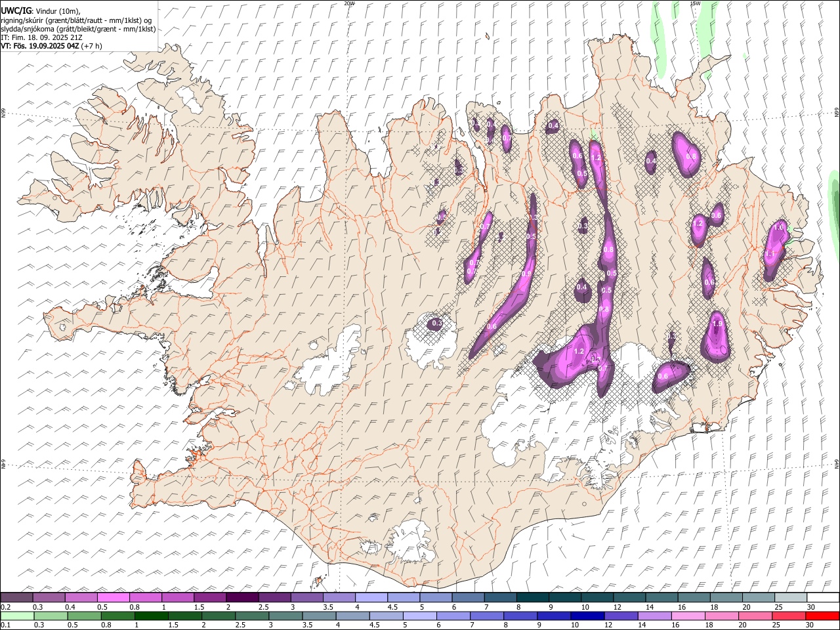Screen dimensions: 840x630
Task: Pick the darkest purple 2 swatch in snow legend
Action: [242, 597]
